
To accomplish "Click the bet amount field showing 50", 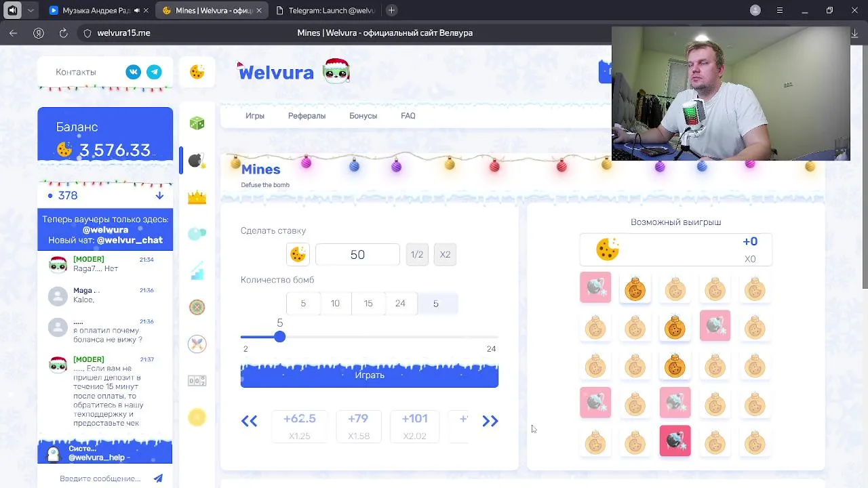I will point(357,254).
